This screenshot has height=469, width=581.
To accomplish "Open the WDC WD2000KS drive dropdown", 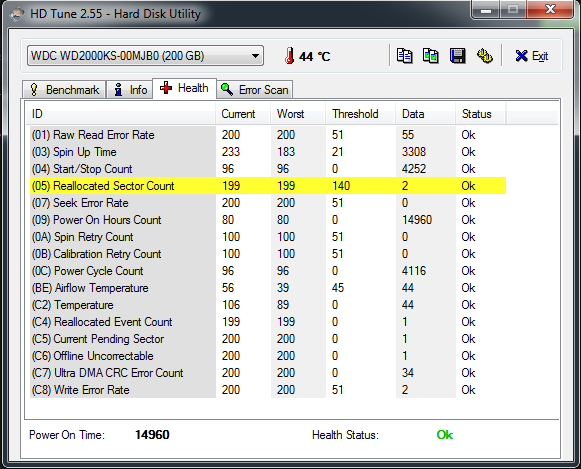I will pyautogui.click(x=145, y=56).
